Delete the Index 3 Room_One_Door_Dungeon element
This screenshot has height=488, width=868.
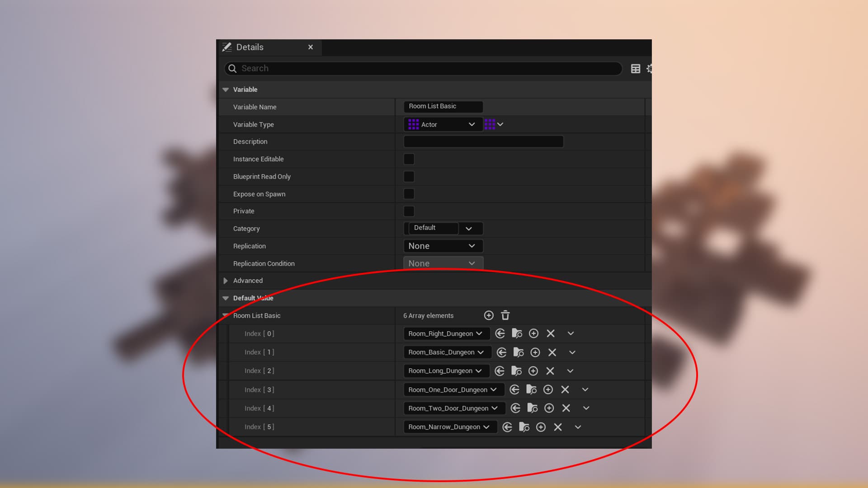point(565,389)
